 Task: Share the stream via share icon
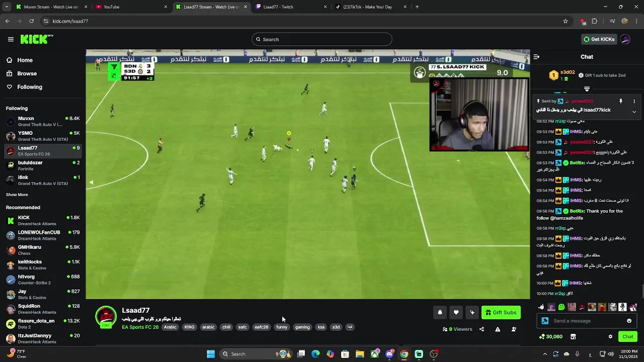(481, 329)
